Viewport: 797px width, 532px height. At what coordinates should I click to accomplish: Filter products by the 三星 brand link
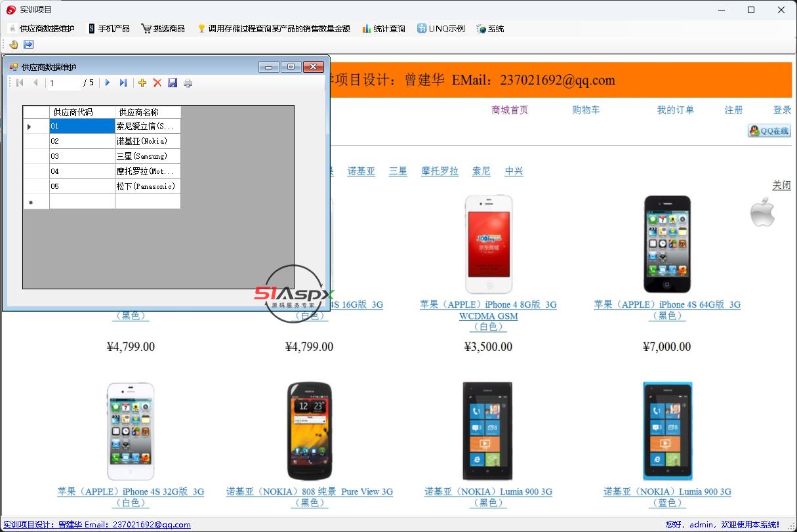pyautogui.click(x=398, y=171)
